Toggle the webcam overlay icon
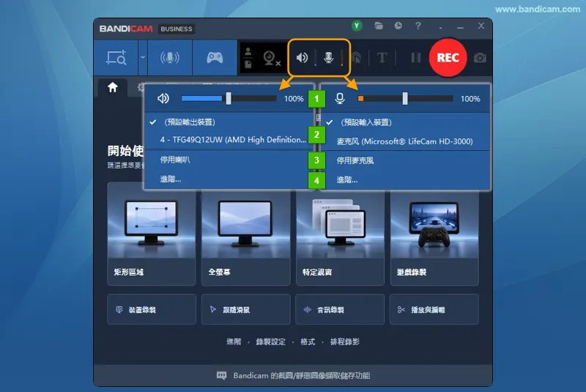Image resolution: width=586 pixels, height=392 pixels. pyautogui.click(x=271, y=59)
